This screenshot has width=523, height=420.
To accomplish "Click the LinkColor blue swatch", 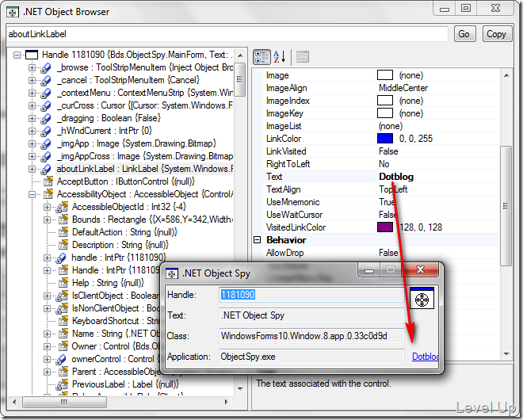I will click(x=385, y=139).
